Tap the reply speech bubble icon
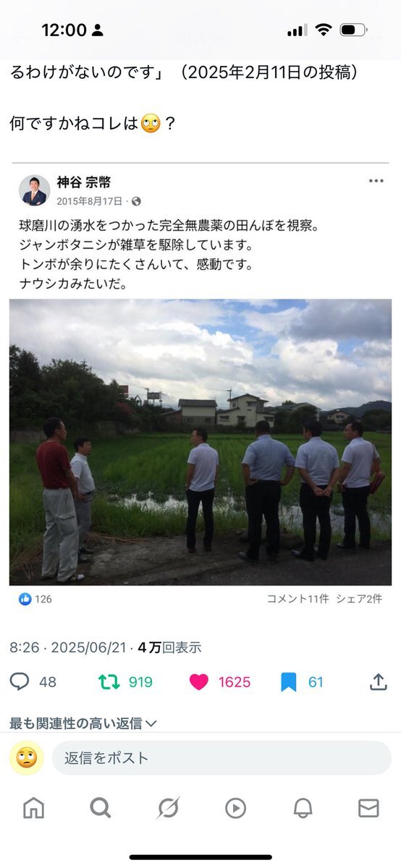The height and width of the screenshot is (868, 401). (x=20, y=681)
